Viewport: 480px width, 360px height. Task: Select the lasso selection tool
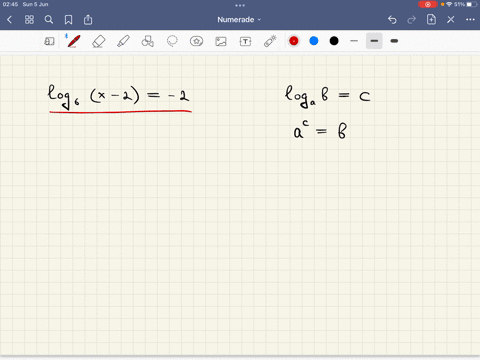click(172, 41)
